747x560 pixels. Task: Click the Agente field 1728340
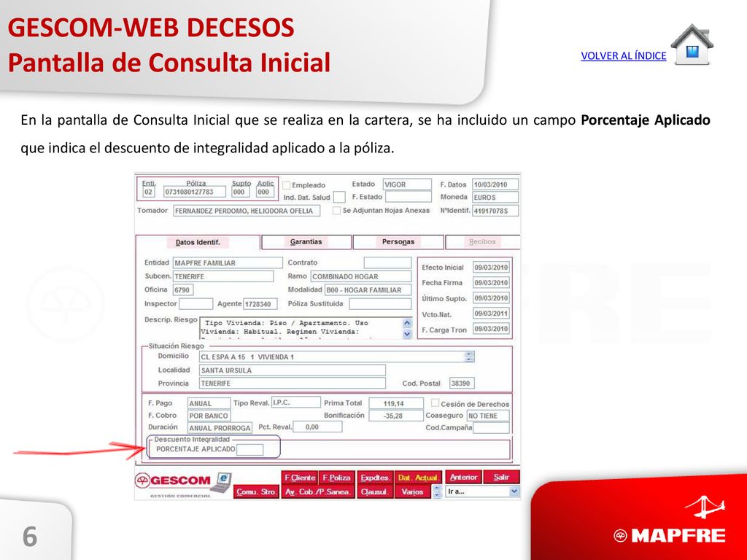pos(260,304)
